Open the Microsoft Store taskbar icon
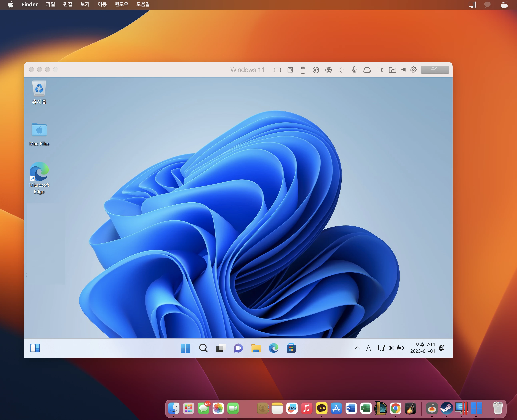Screen dimensions: 517x420 click(x=291, y=348)
